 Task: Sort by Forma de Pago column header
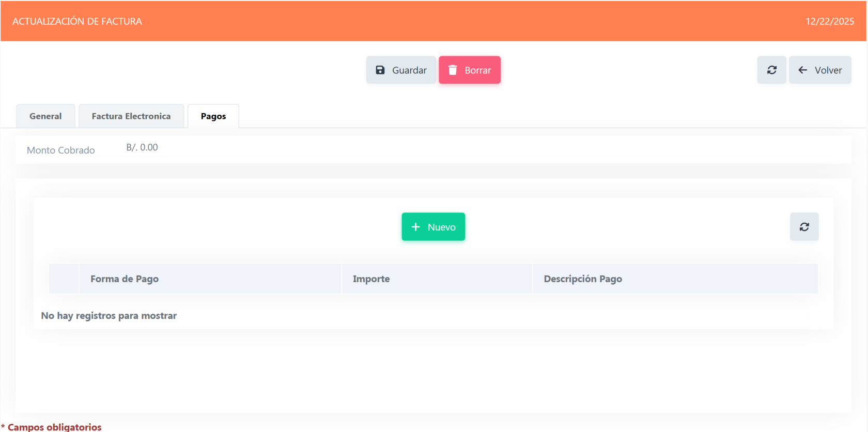pos(125,279)
